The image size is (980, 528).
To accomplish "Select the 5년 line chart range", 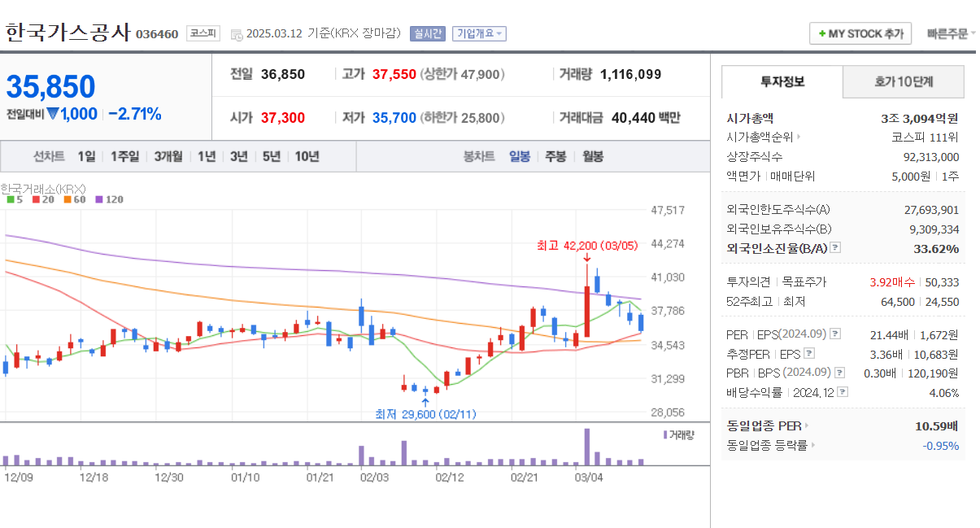I will click(272, 156).
